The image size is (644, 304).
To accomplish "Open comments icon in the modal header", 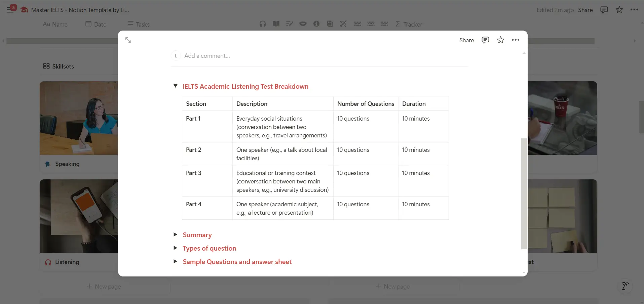I will coord(485,40).
